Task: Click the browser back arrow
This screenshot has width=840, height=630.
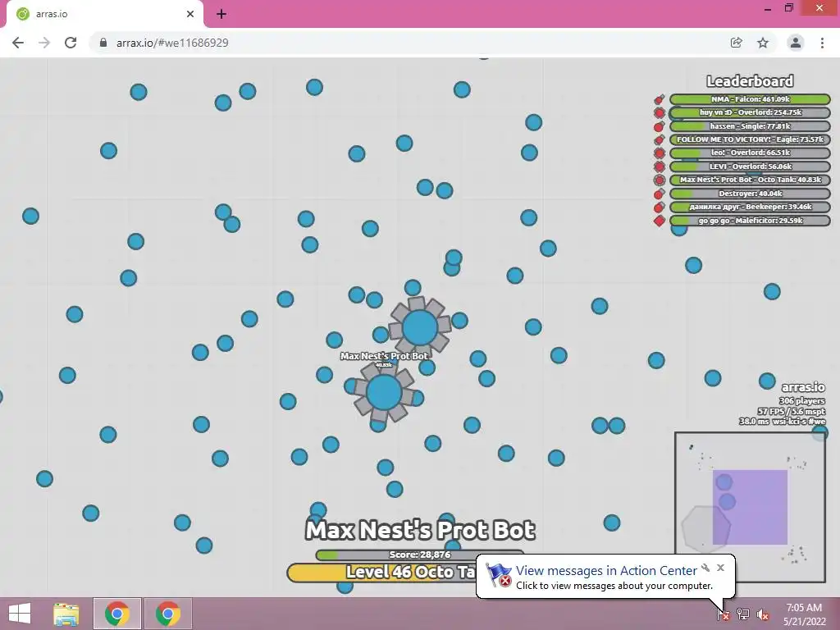Action: (18, 43)
